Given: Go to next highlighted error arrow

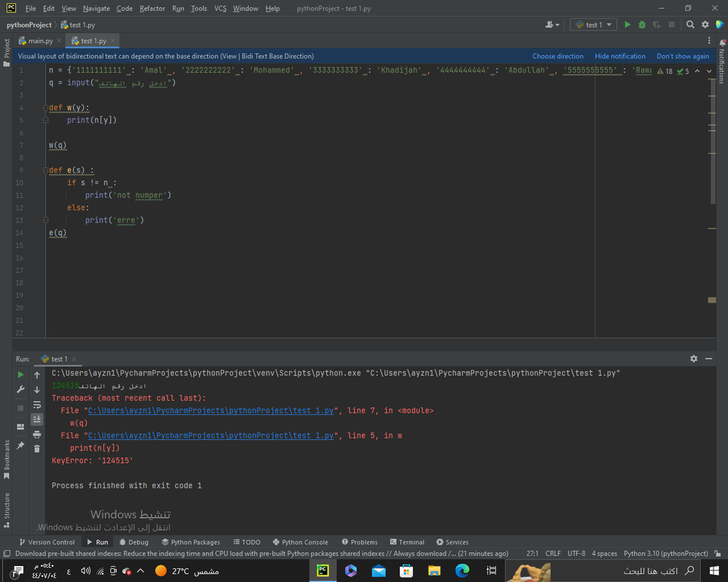Looking at the screenshot, I should click(709, 71).
